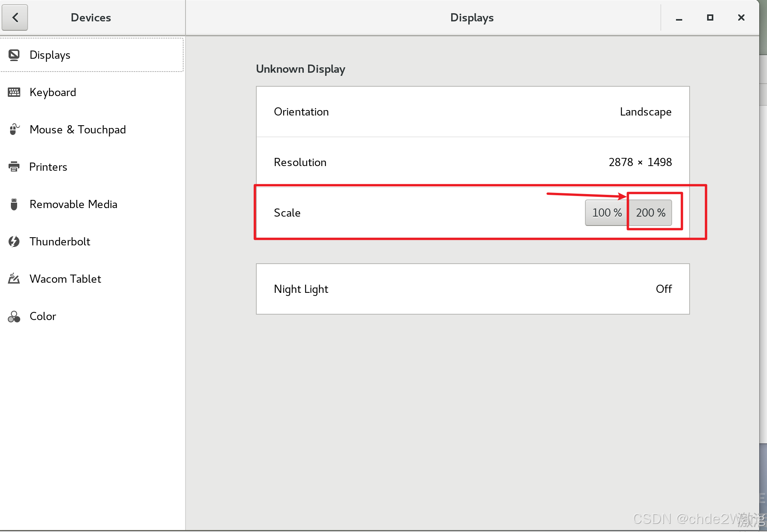Viewport: 767px width, 532px height.
Task: Click the Off value for Night Light
Action: 664,289
